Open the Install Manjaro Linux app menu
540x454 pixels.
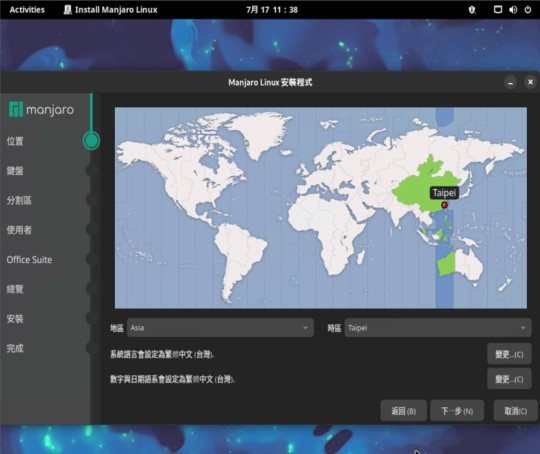[x=111, y=10]
